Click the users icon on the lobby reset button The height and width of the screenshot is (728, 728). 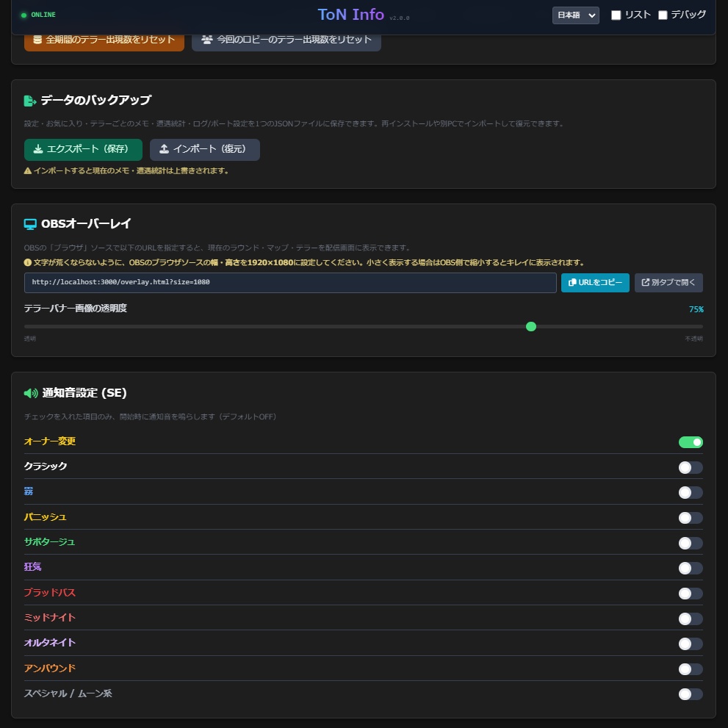pyautogui.click(x=207, y=40)
